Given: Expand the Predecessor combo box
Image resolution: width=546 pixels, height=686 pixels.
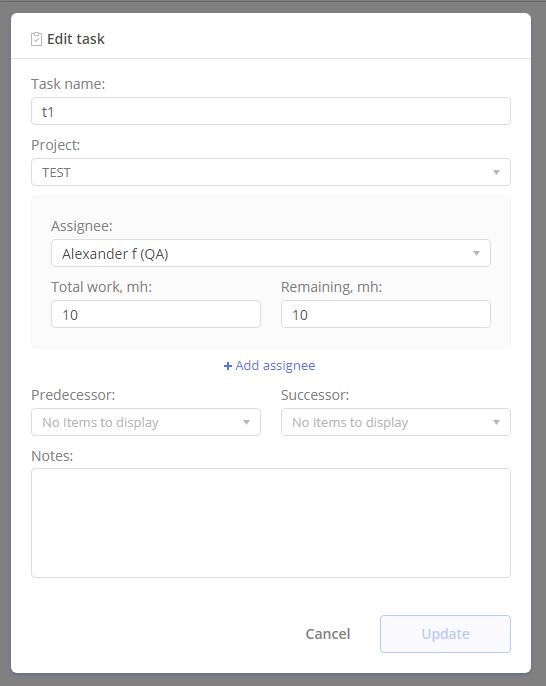Looking at the screenshot, I should (146, 422).
